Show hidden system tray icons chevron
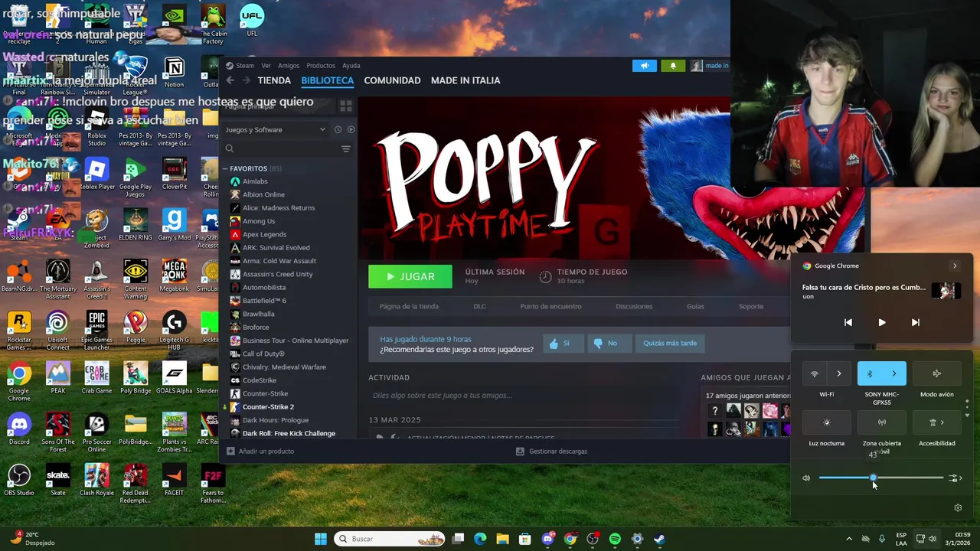This screenshot has height=551, width=980. pyautogui.click(x=848, y=539)
